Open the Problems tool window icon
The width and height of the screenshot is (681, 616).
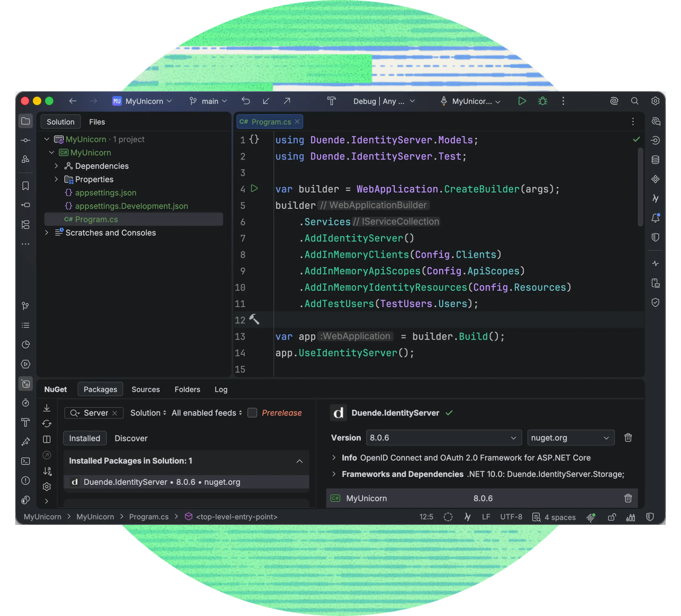(26, 480)
